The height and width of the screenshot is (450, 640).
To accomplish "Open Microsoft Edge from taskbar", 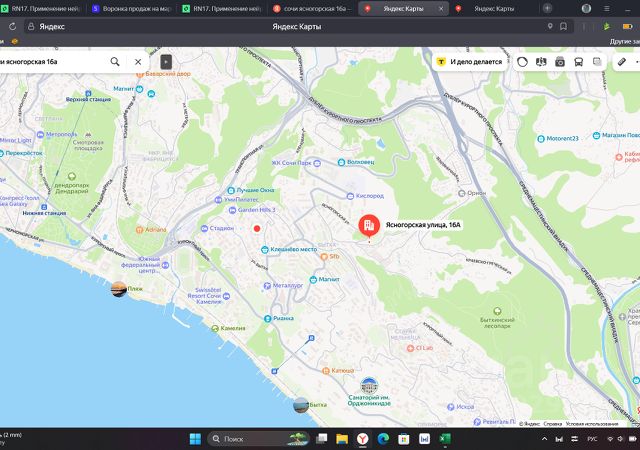I will pos(383,439).
